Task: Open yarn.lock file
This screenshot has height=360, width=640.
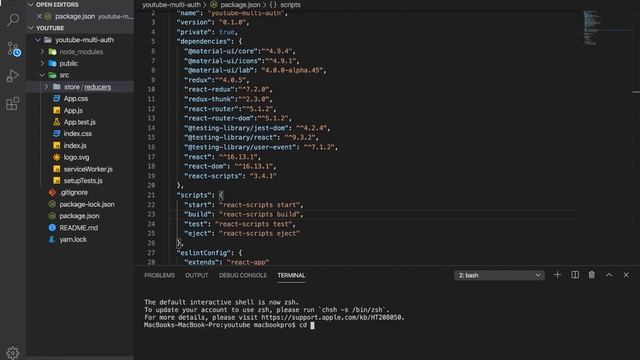Action: coord(73,240)
